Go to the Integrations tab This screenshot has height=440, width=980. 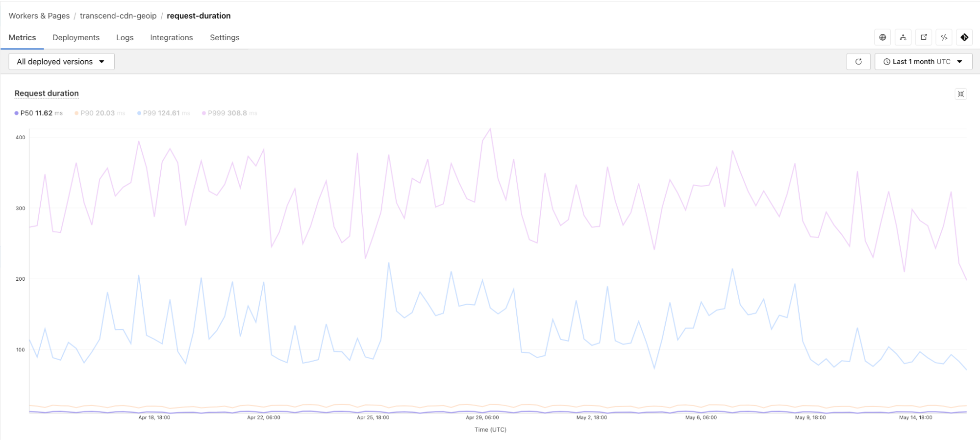(x=172, y=38)
